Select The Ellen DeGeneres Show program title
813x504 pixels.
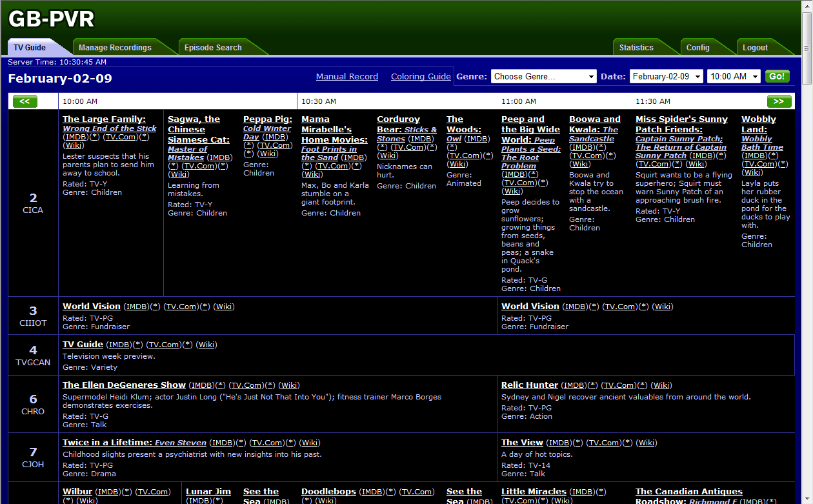click(124, 385)
